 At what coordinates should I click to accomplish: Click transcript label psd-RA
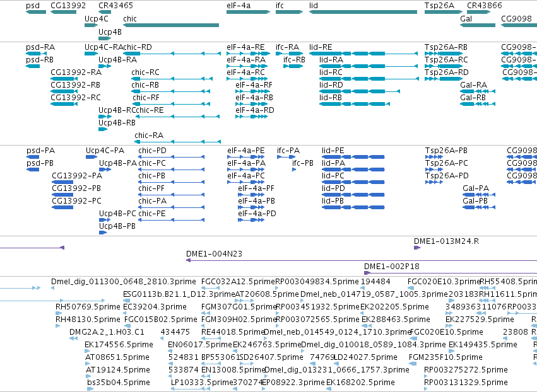[x=40, y=47]
